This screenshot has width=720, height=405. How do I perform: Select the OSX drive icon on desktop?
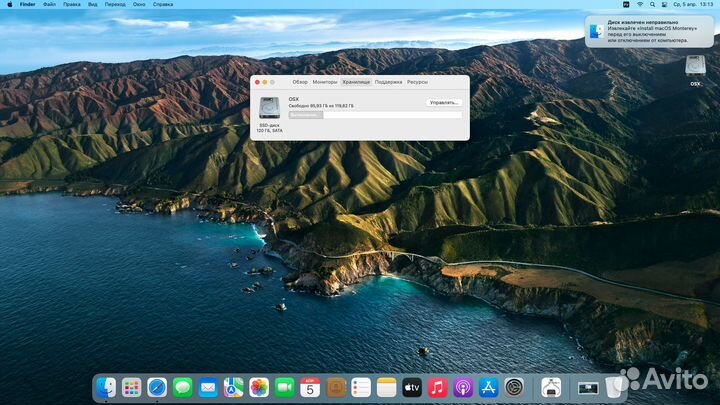click(x=696, y=66)
